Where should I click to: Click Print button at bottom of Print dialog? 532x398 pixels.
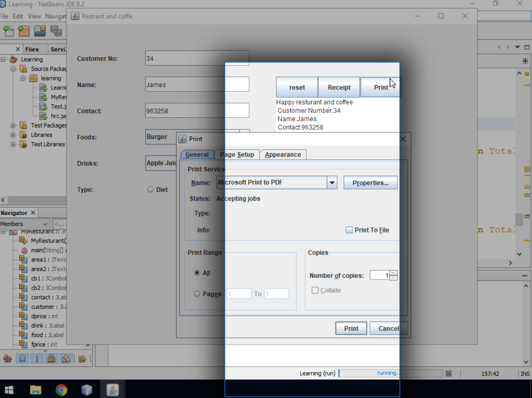(351, 328)
